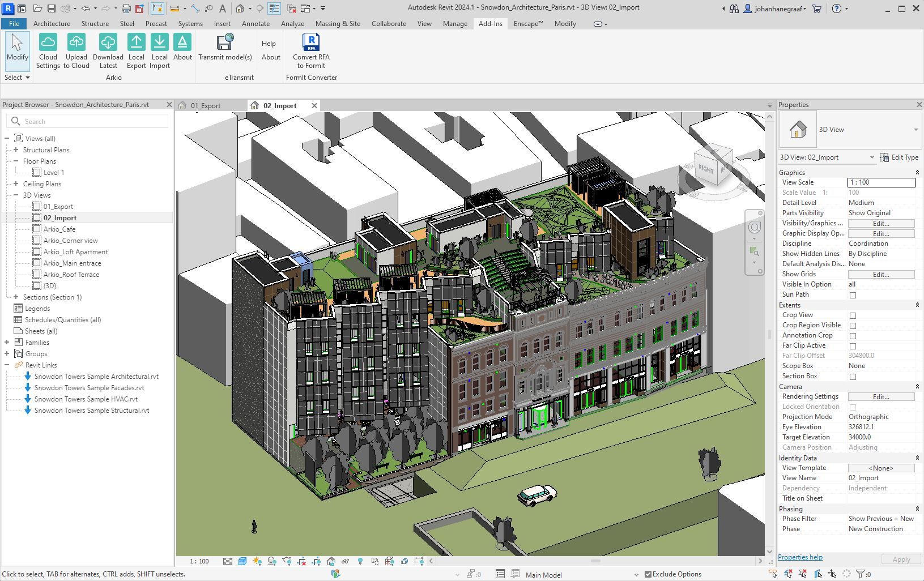Switch to the Enscape ribbon tab
This screenshot has width=924, height=581.
point(528,24)
